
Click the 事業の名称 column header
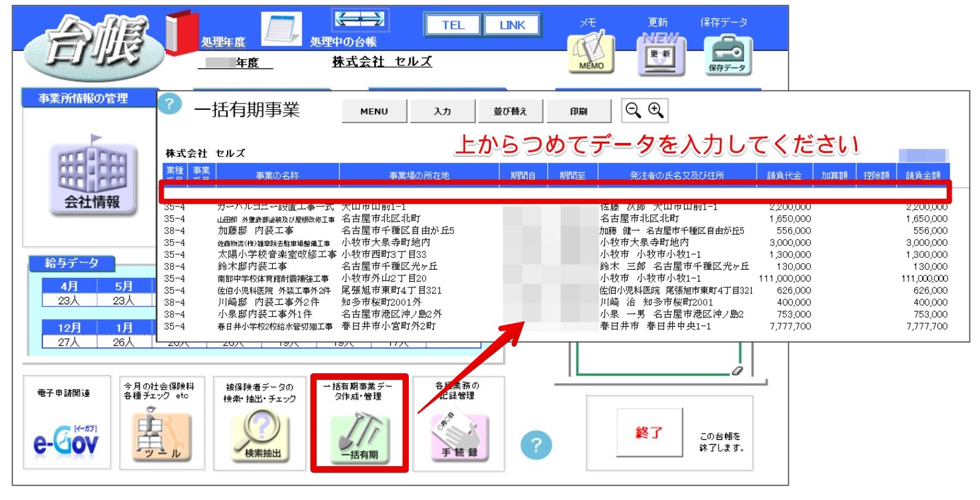point(277,175)
